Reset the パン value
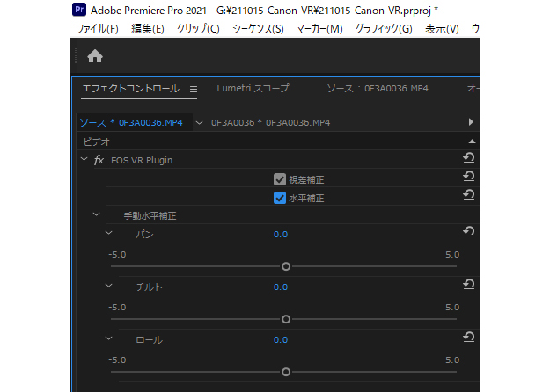The width and height of the screenshot is (550, 392). pyautogui.click(x=469, y=233)
